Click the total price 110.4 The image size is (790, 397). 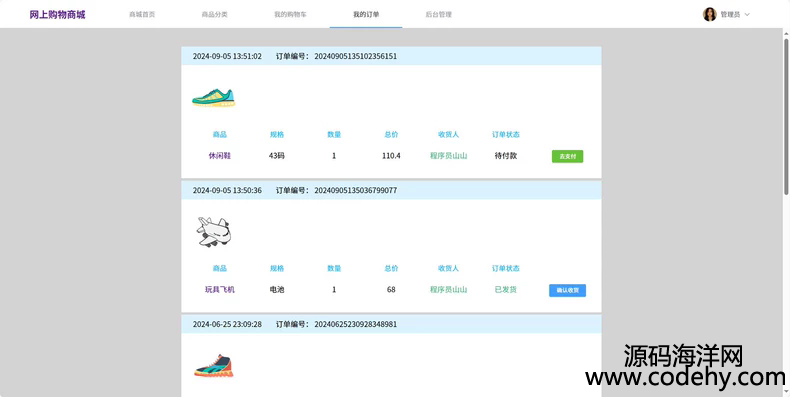pos(391,156)
